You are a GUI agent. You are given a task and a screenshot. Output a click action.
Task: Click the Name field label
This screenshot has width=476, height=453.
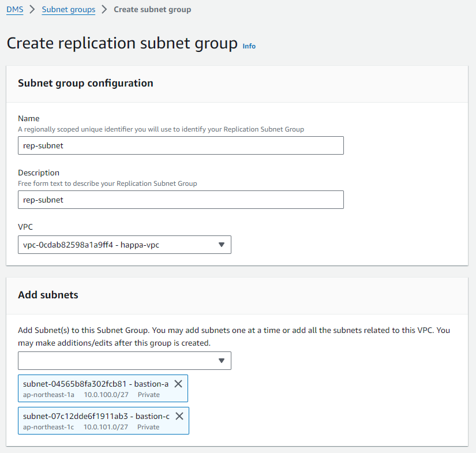(x=28, y=118)
